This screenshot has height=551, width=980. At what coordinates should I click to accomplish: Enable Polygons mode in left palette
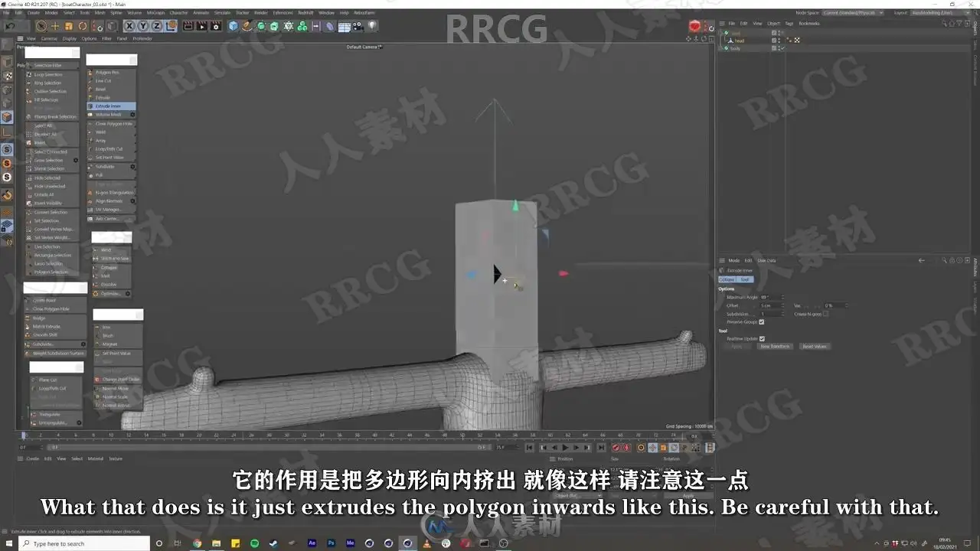[7, 117]
